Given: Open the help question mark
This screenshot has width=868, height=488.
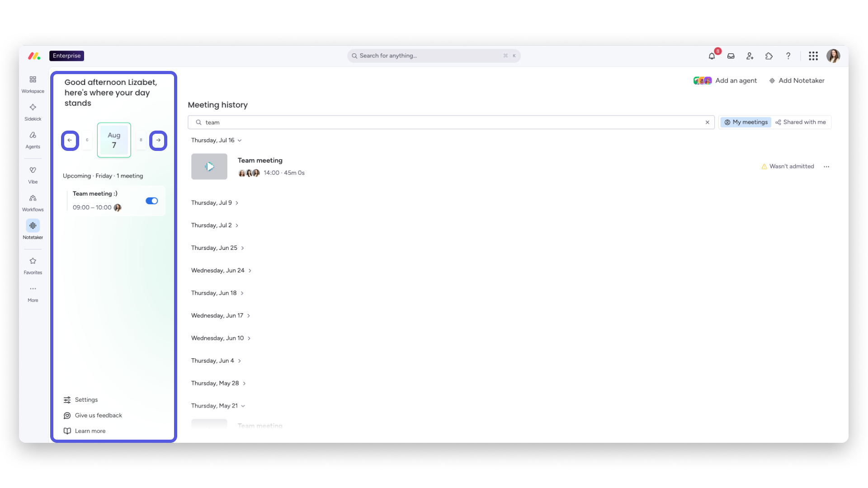Looking at the screenshot, I should 788,56.
